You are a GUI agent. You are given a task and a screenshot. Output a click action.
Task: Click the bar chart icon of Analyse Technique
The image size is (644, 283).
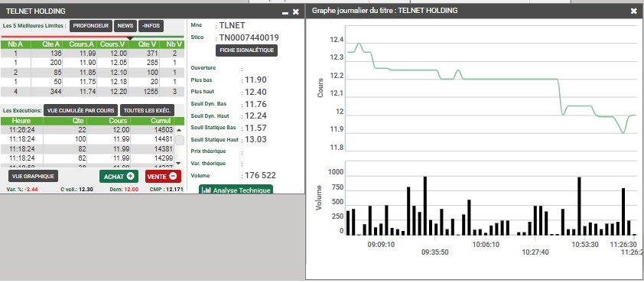(x=207, y=190)
